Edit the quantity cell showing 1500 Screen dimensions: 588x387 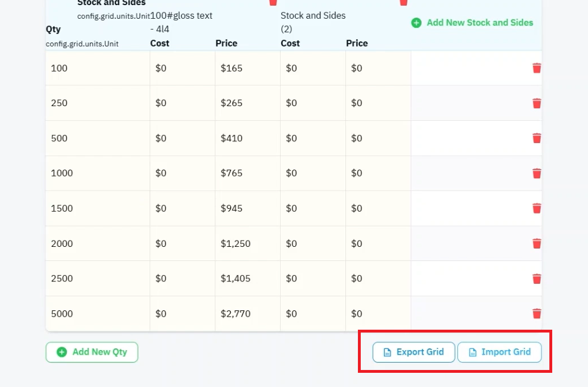click(98, 208)
